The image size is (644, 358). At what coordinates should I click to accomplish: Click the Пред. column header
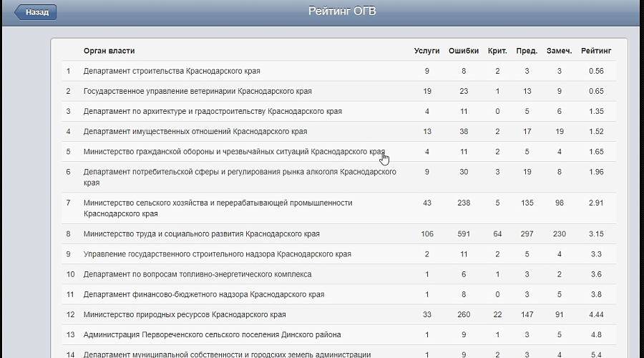tap(527, 51)
